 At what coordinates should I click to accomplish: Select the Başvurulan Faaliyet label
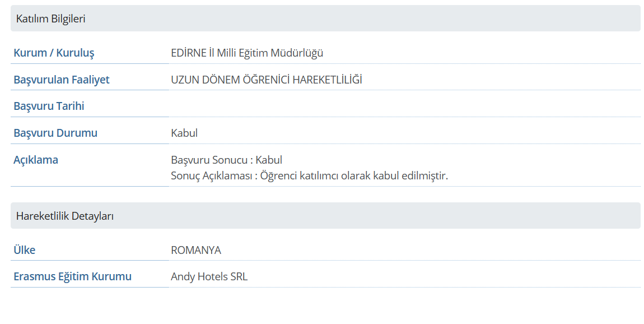point(62,80)
